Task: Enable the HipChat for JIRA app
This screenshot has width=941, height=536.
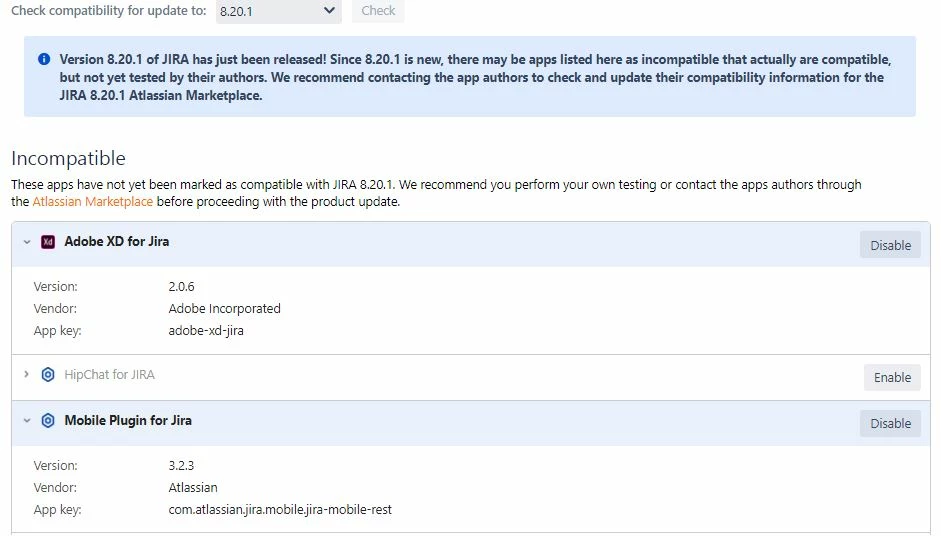Action: coord(892,378)
